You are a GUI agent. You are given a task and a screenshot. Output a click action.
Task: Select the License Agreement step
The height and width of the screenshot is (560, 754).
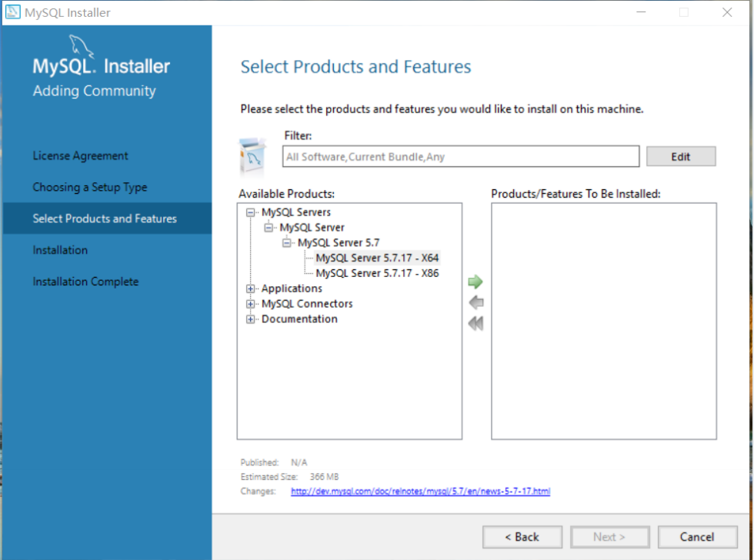(x=80, y=155)
